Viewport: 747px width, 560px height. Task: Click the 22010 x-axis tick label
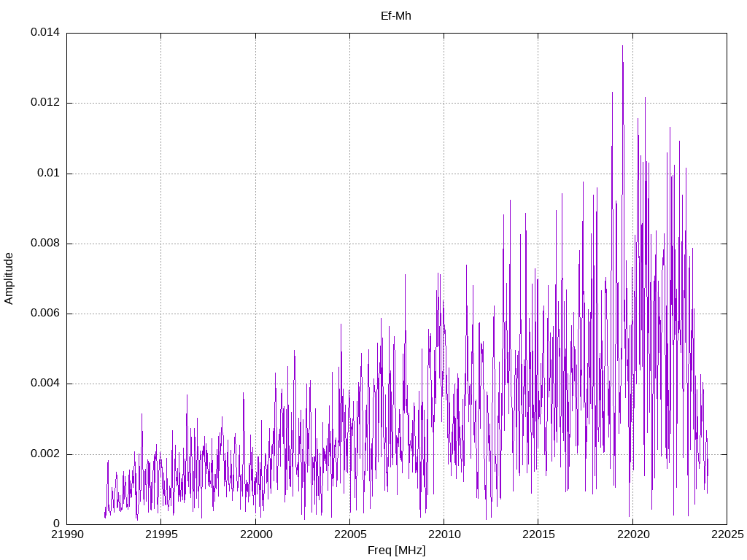coord(444,534)
